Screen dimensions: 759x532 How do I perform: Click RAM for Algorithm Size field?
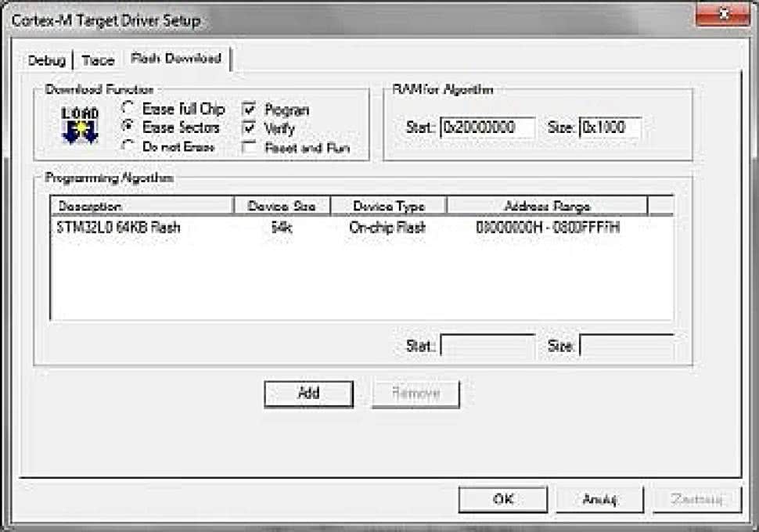pos(610,128)
